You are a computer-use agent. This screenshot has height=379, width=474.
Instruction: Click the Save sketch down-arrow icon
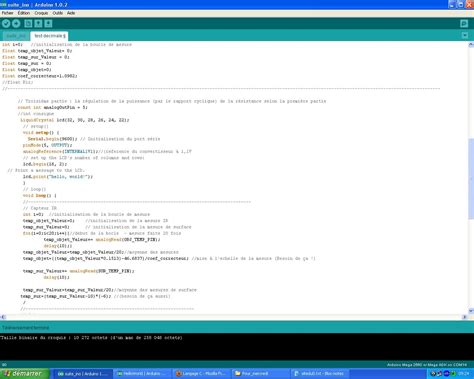tap(48, 23)
